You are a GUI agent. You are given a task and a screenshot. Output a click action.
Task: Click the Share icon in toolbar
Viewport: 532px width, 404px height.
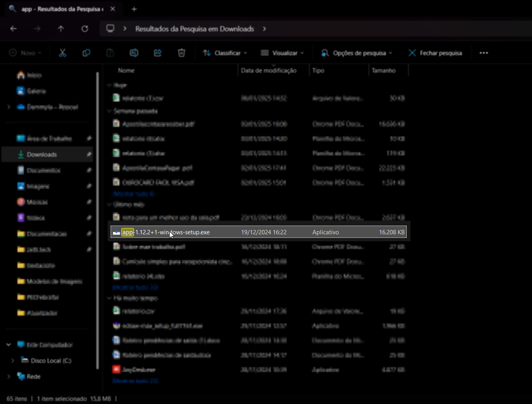(158, 53)
